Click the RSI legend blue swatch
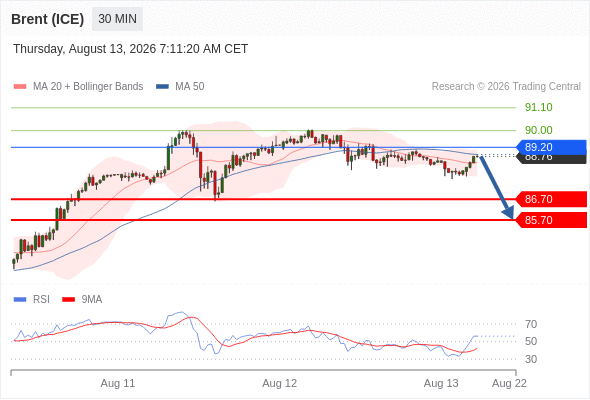590x400 pixels. [x=20, y=300]
